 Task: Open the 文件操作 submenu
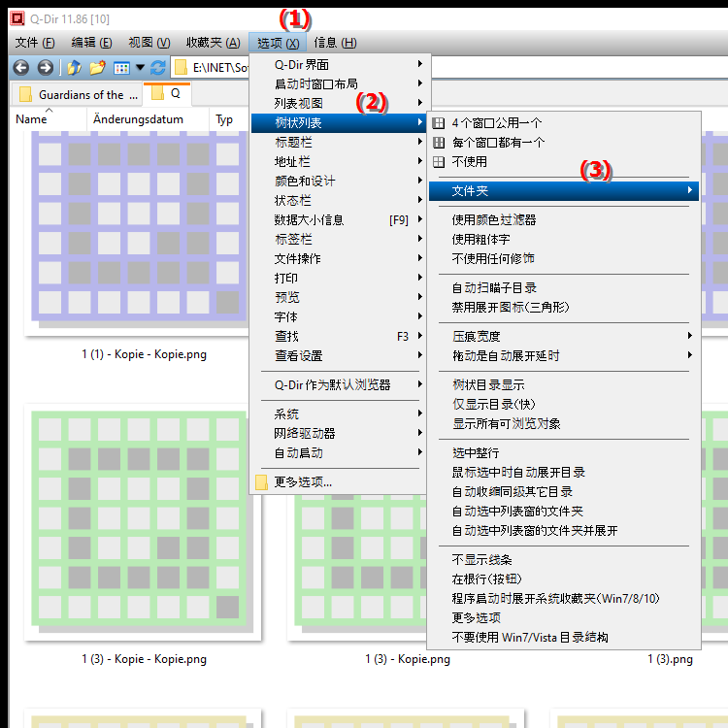[339, 258]
